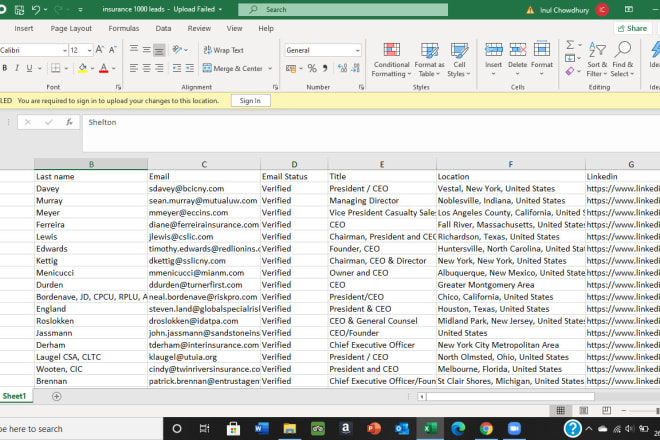
Task: Click the Share button
Action: (x=632, y=28)
